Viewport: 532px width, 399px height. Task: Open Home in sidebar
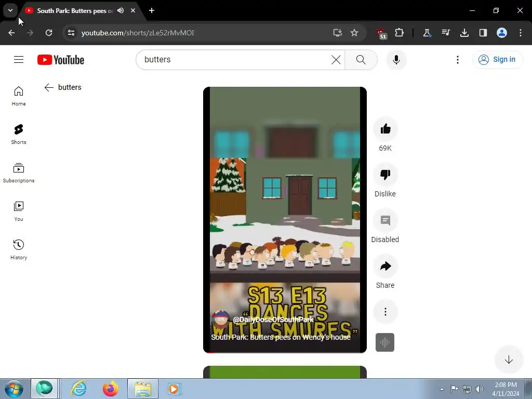[x=19, y=96]
